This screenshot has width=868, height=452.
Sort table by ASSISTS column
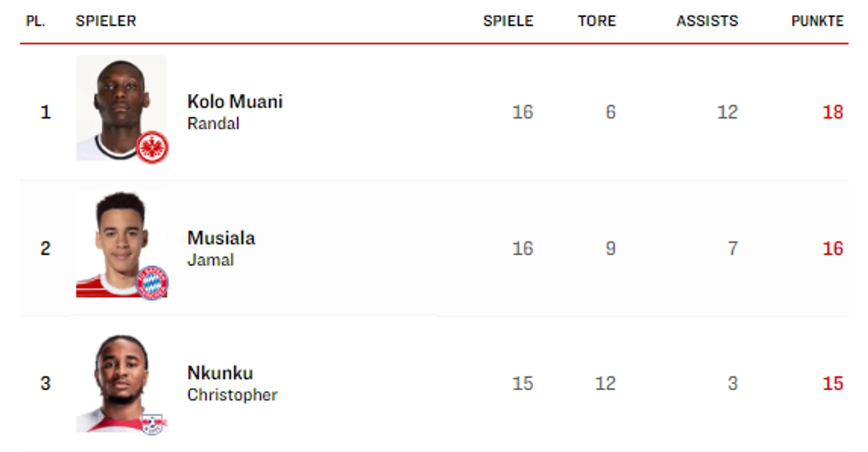pyautogui.click(x=707, y=21)
